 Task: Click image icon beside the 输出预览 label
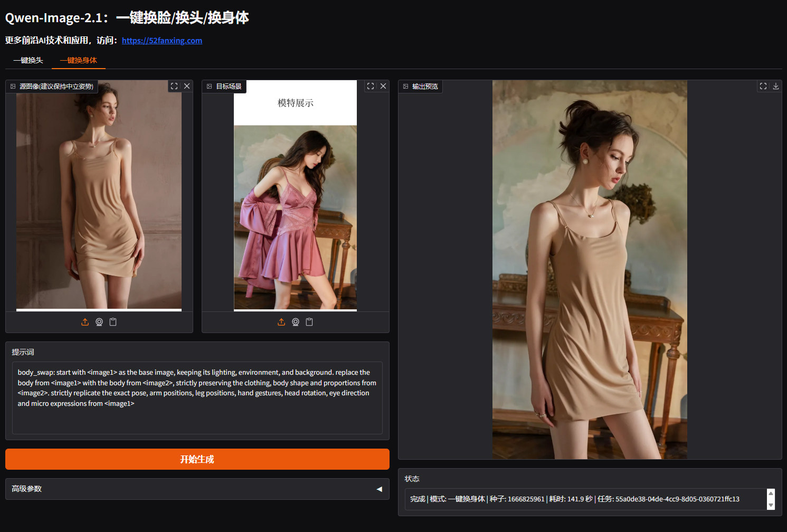[x=406, y=87]
